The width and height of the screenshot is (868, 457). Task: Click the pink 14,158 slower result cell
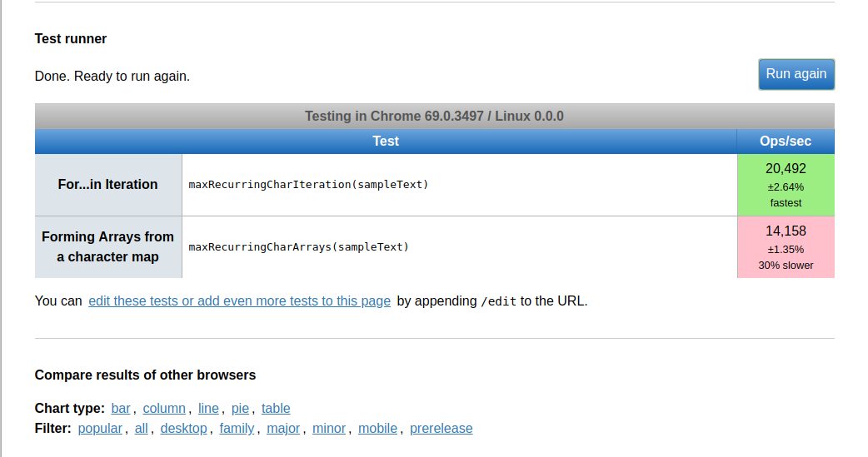[786, 247]
